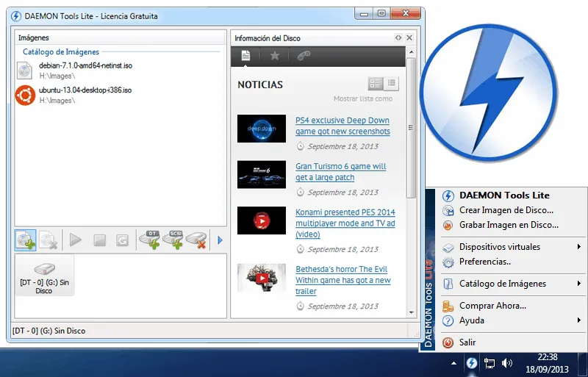Select Salir from the tray menu
The width and height of the screenshot is (588, 377).
point(467,342)
